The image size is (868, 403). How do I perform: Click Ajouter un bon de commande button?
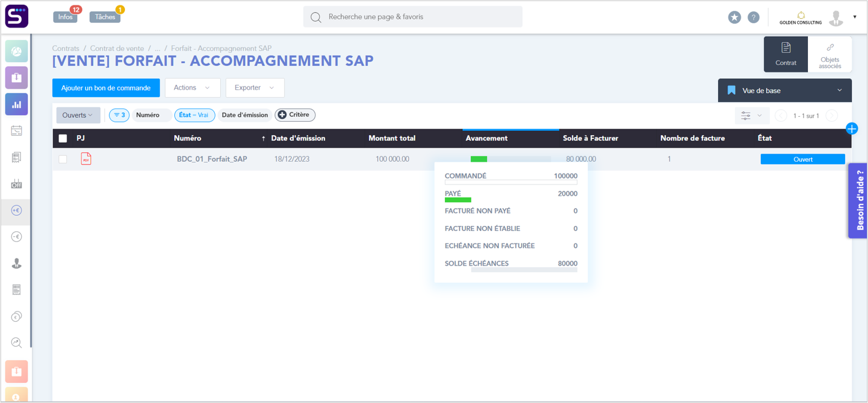(x=106, y=88)
